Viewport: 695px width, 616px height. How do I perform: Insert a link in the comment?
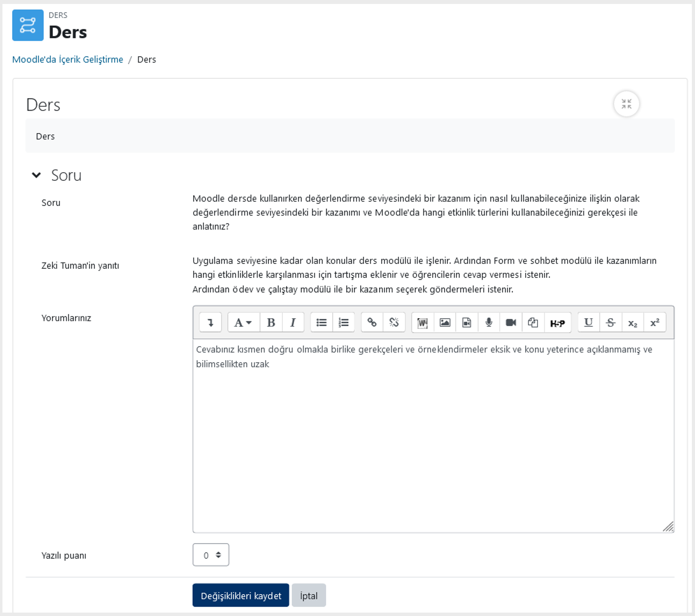coord(372,322)
